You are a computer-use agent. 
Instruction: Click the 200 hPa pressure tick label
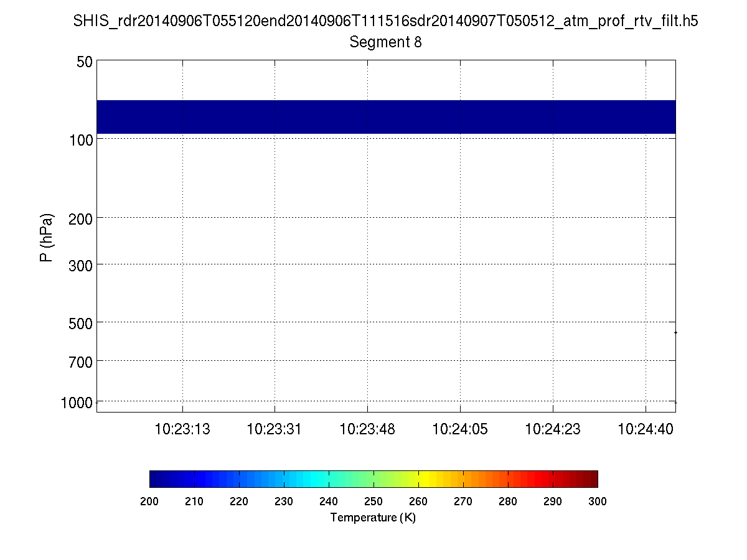point(82,218)
